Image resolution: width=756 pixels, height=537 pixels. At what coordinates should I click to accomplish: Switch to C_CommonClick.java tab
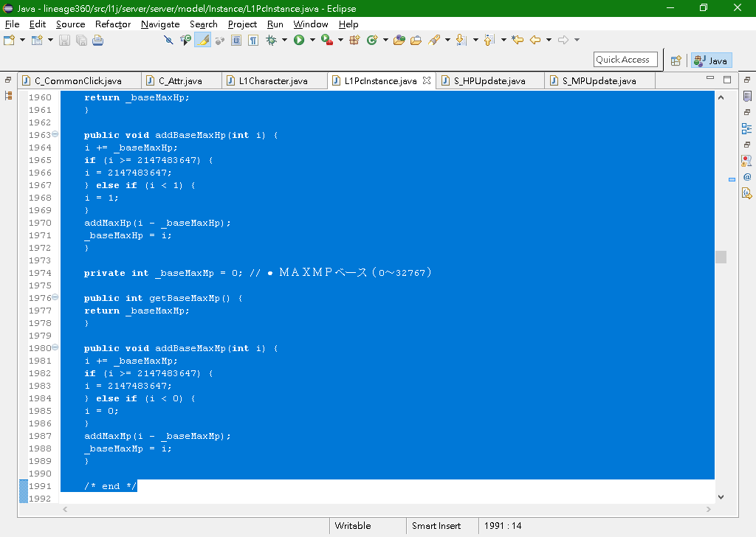point(78,81)
